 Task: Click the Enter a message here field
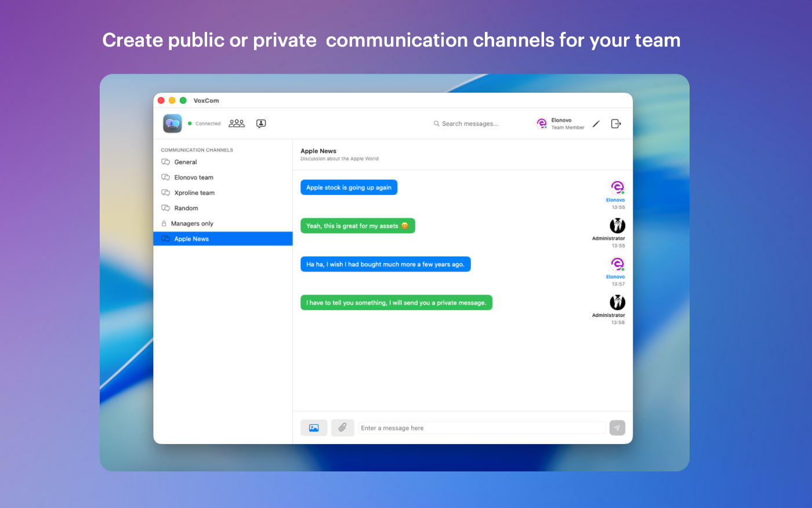click(481, 428)
